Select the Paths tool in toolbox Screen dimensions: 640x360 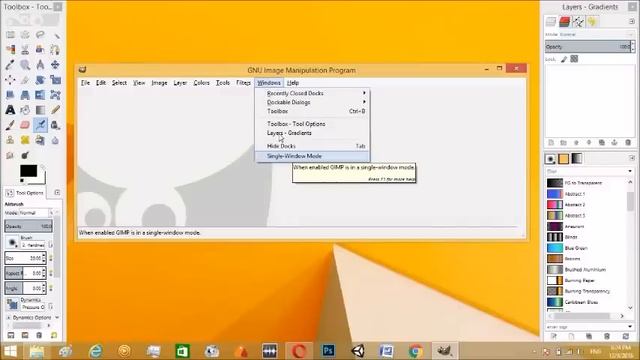coord(56,50)
